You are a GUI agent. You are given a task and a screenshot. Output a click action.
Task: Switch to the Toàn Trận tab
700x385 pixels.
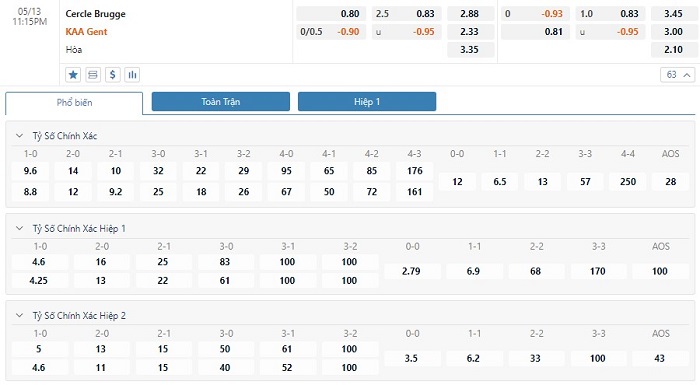click(x=221, y=101)
